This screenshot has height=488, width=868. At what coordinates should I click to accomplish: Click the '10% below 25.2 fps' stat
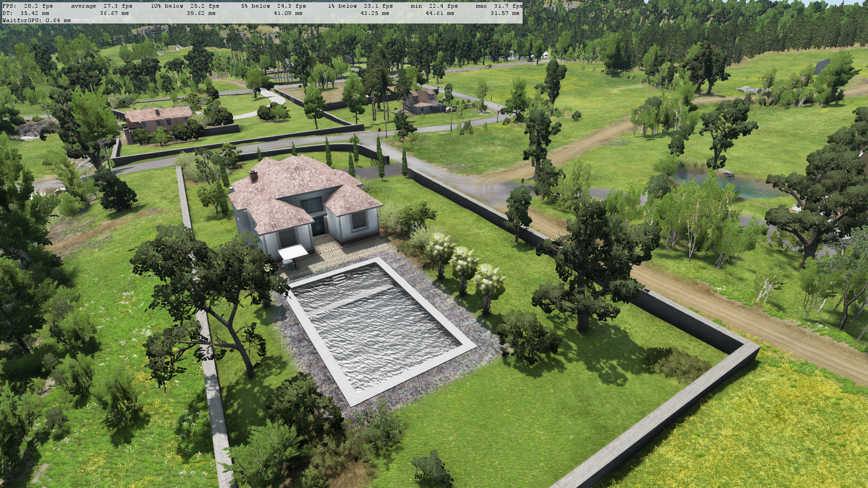(x=185, y=6)
